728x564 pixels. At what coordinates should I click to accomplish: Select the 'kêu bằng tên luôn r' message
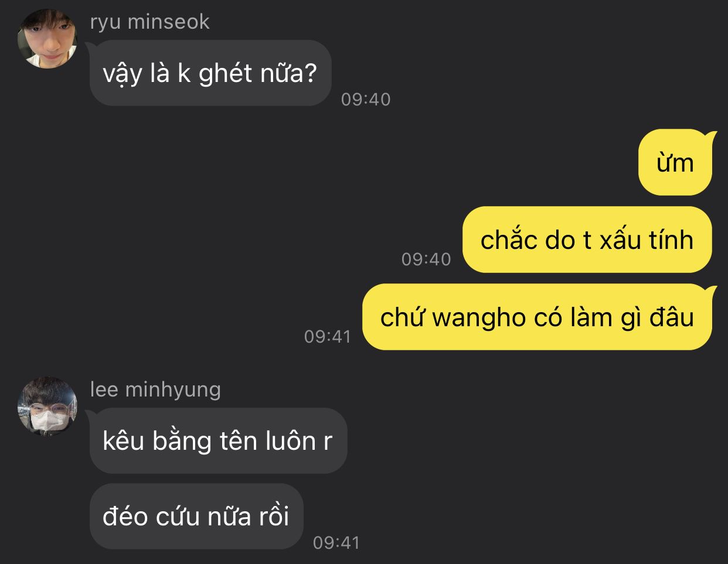point(218,441)
